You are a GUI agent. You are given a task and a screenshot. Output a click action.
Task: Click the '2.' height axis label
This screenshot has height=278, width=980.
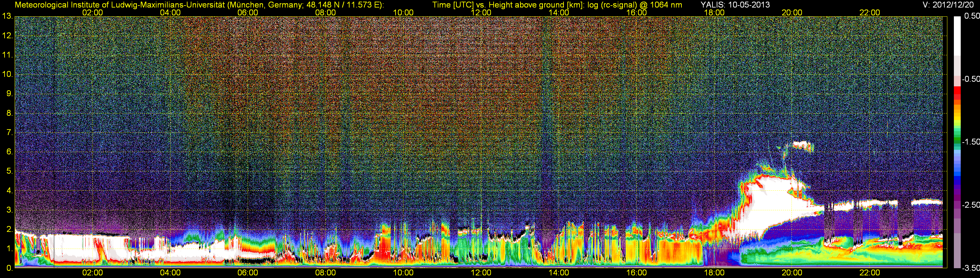tap(9, 229)
